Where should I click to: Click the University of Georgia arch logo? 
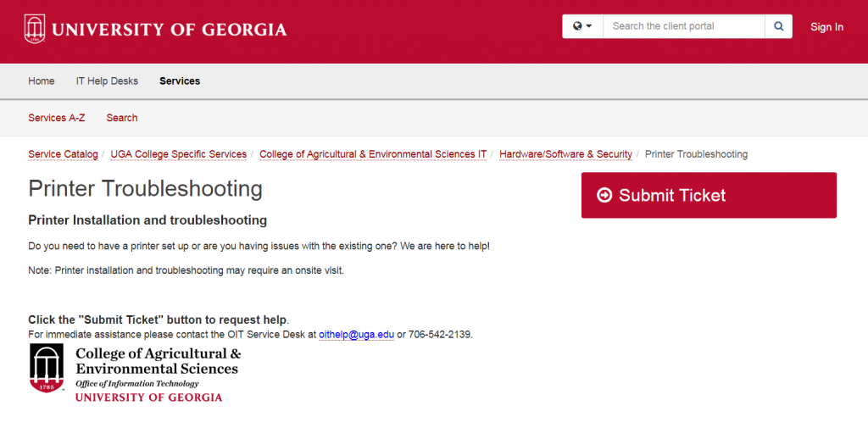point(35,28)
